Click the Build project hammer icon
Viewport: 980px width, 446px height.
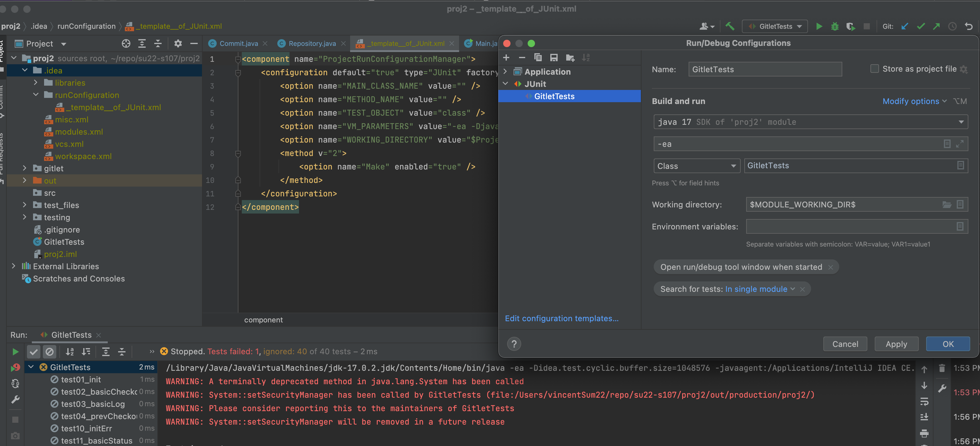pyautogui.click(x=729, y=26)
